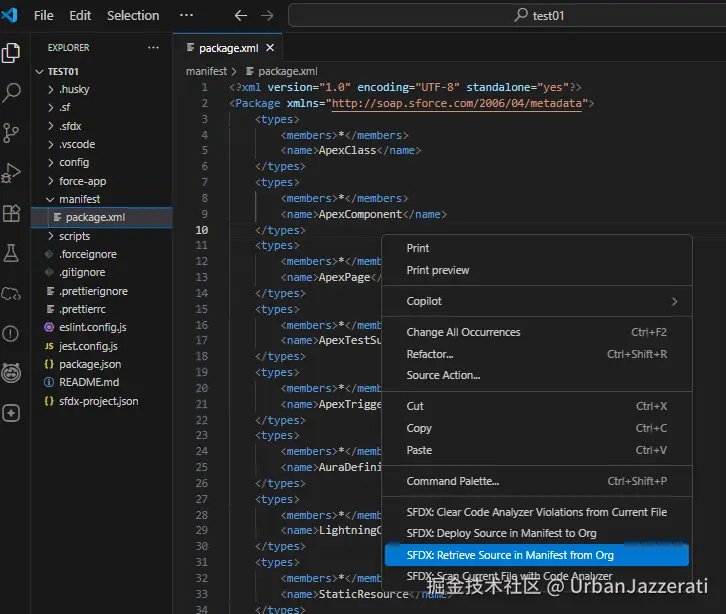Open the Search view icon
Screen dimensions: 726x614
click(12, 93)
